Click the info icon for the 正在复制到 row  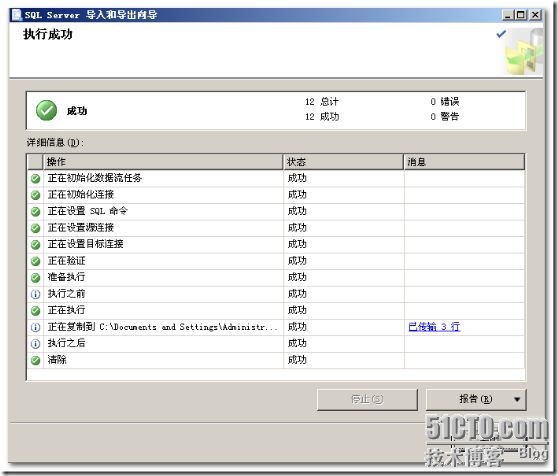[x=35, y=327]
